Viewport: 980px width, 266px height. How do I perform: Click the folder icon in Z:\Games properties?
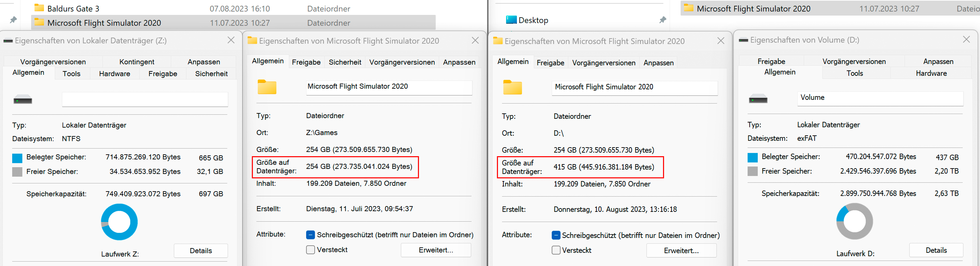(x=267, y=87)
